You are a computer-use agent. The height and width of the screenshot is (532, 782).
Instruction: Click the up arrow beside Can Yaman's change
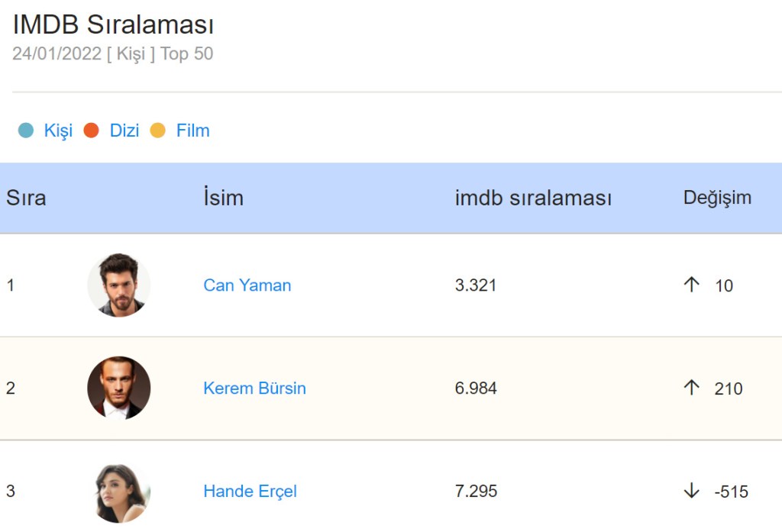click(691, 285)
